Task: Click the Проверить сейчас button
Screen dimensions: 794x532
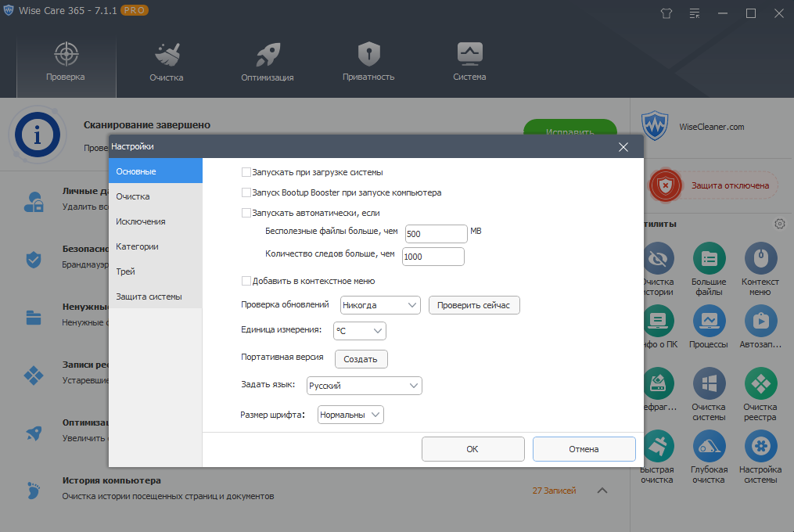Action: coord(474,305)
